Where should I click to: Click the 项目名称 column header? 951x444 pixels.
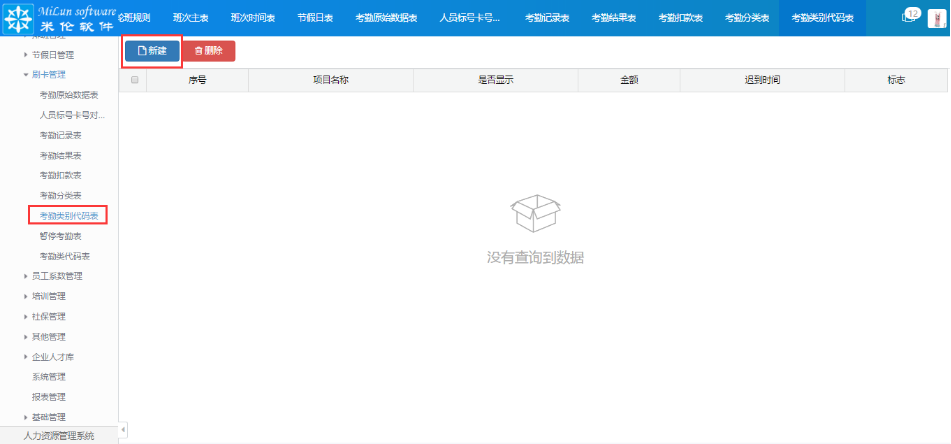[330, 80]
